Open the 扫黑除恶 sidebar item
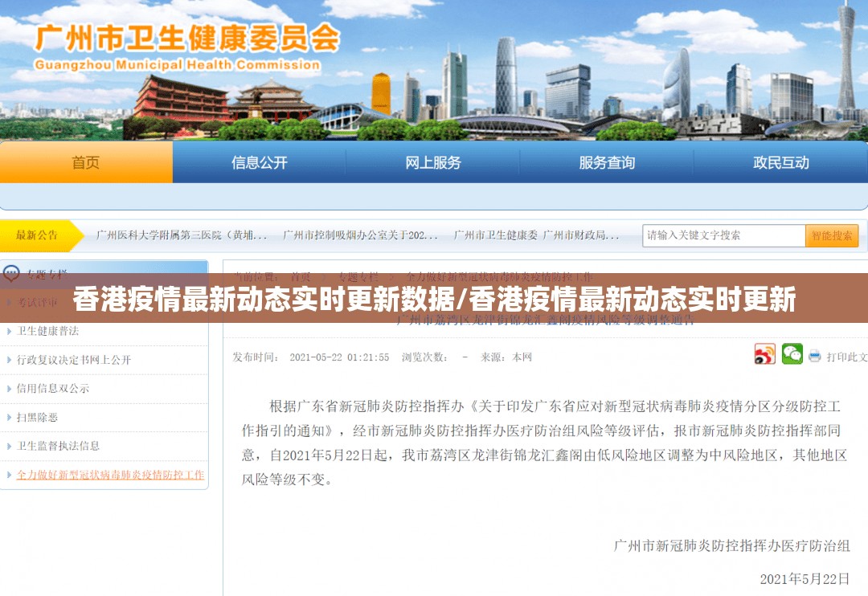 [x=37, y=417]
